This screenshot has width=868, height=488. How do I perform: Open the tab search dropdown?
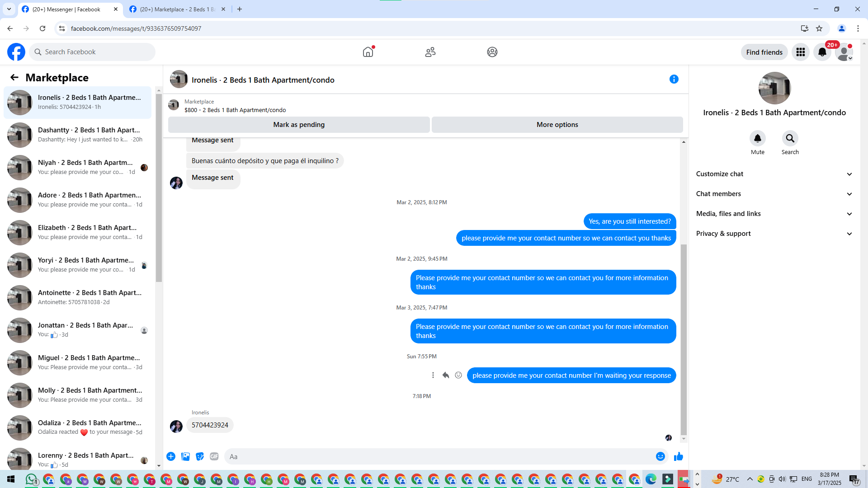(x=9, y=9)
